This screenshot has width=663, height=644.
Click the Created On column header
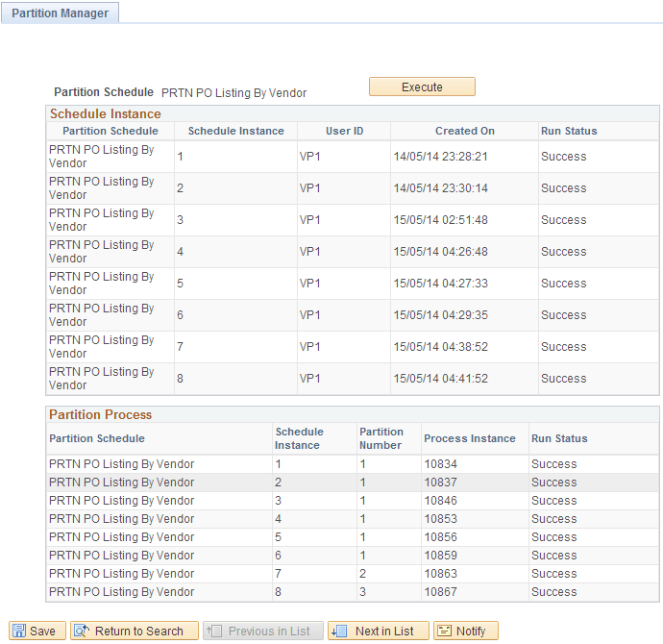(465, 131)
